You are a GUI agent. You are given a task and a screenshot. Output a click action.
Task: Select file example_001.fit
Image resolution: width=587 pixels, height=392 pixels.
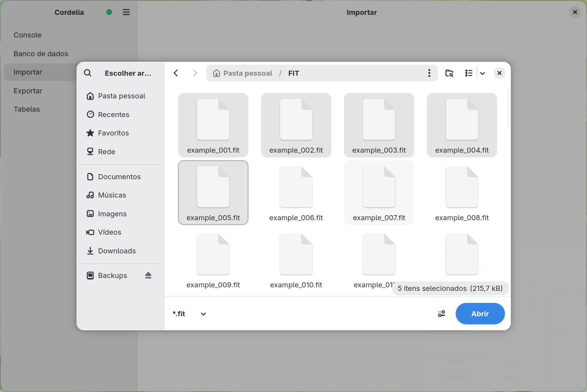[213, 125]
